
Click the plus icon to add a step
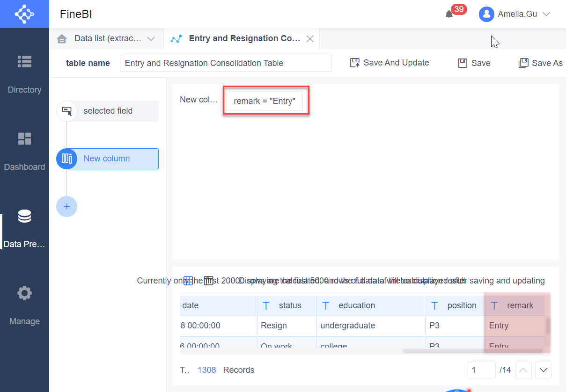point(66,206)
